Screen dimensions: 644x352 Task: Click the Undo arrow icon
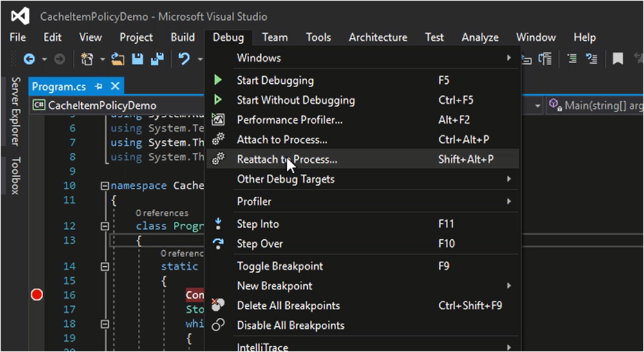pyautogui.click(x=184, y=59)
